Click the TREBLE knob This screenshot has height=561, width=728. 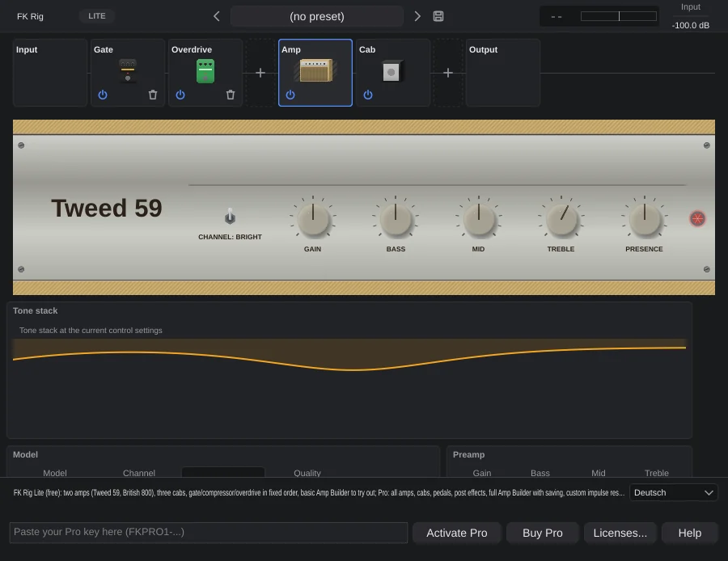(561, 219)
